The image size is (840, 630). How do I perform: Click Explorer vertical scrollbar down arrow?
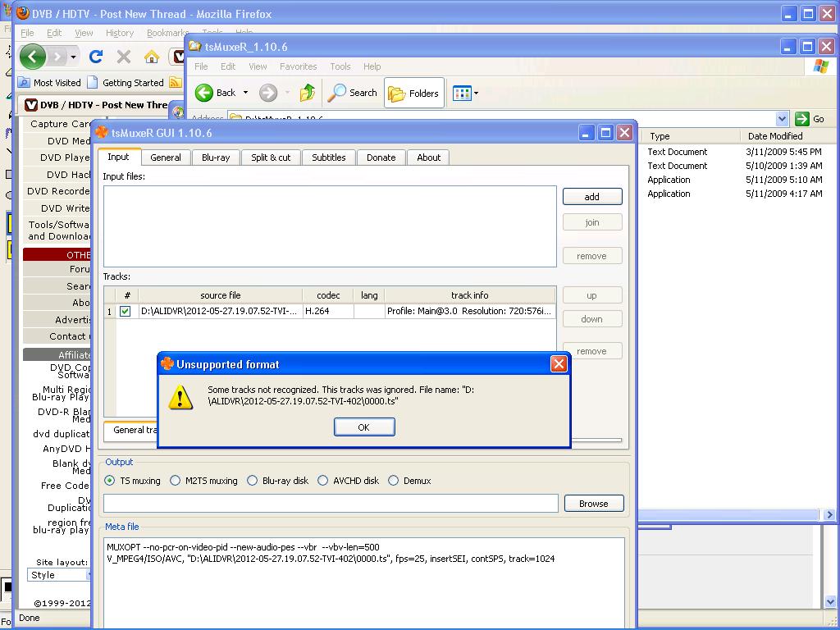click(x=830, y=601)
